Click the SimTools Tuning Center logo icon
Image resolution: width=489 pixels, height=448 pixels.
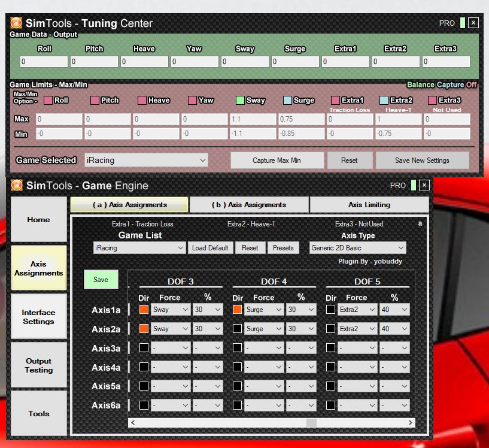[16, 23]
